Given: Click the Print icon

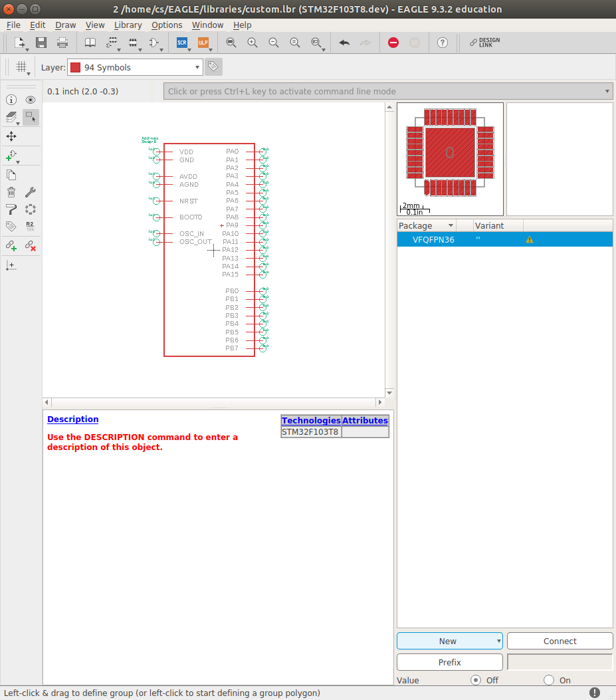Looking at the screenshot, I should pos(62,43).
